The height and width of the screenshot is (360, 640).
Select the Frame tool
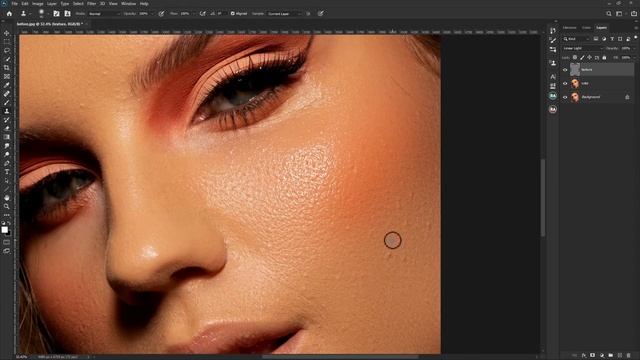point(7,76)
